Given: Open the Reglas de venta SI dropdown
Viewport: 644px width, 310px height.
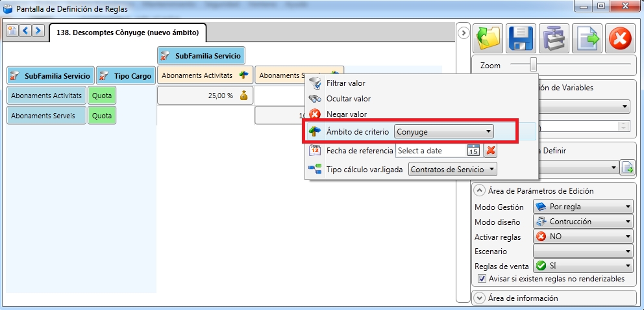Looking at the screenshot, I should coord(583,266).
